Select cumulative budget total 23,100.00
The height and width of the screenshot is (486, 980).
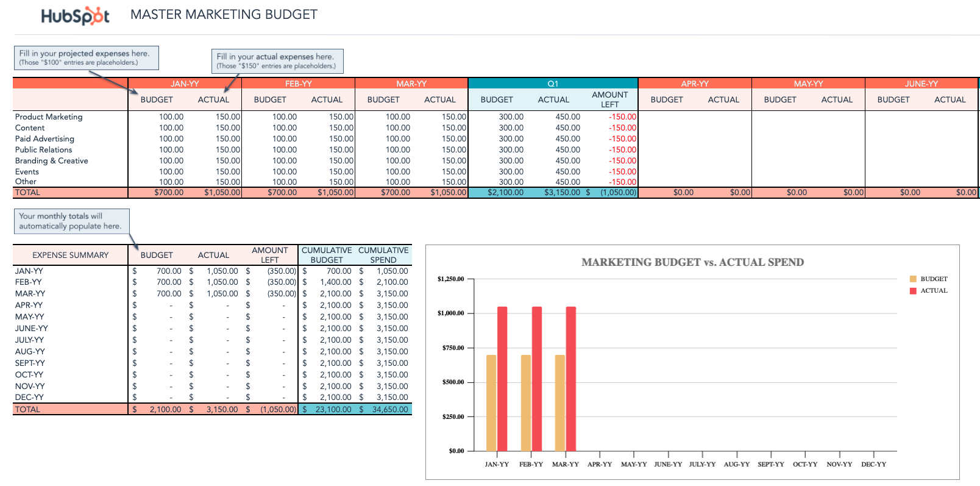[x=333, y=409]
